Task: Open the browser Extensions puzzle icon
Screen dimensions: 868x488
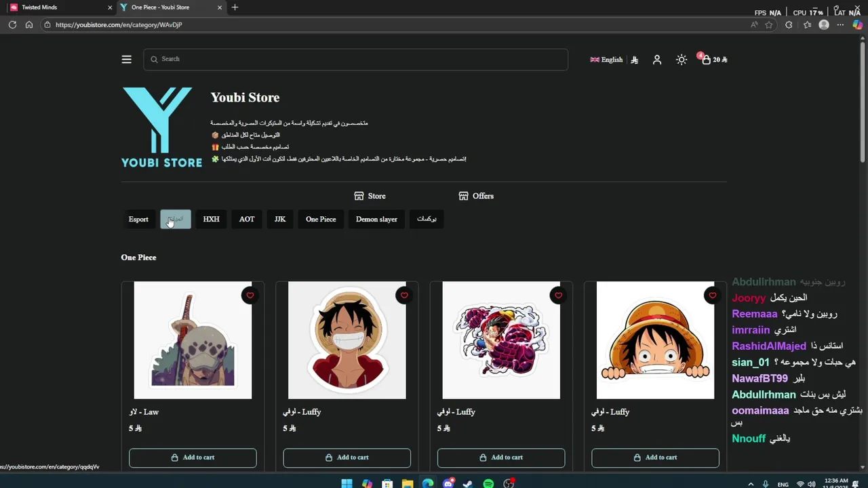Action: tap(789, 25)
